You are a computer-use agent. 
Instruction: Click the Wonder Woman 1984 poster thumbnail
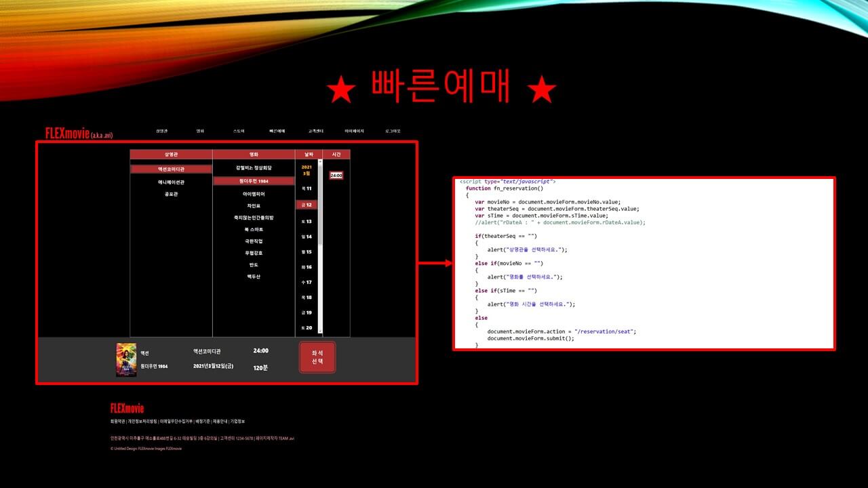(x=126, y=360)
